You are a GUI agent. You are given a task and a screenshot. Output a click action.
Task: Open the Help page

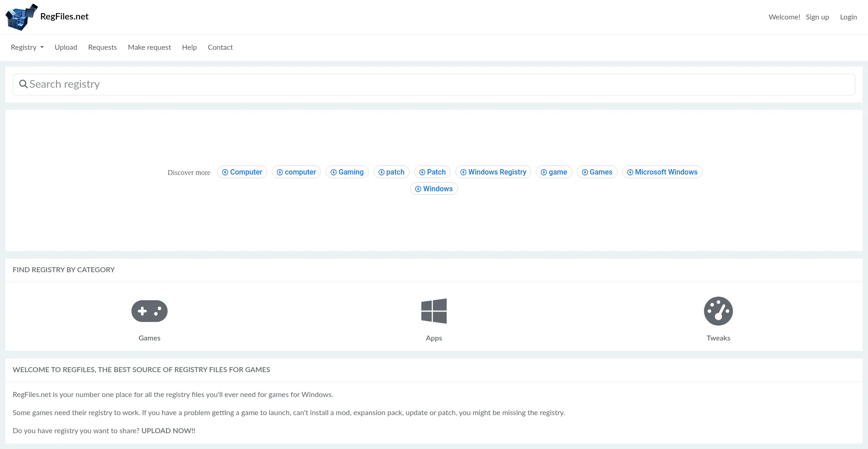(189, 47)
